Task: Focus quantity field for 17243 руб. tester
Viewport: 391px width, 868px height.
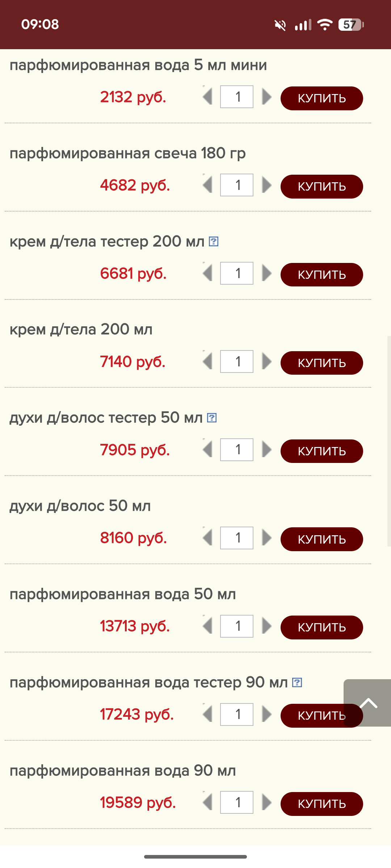Action: click(x=237, y=714)
